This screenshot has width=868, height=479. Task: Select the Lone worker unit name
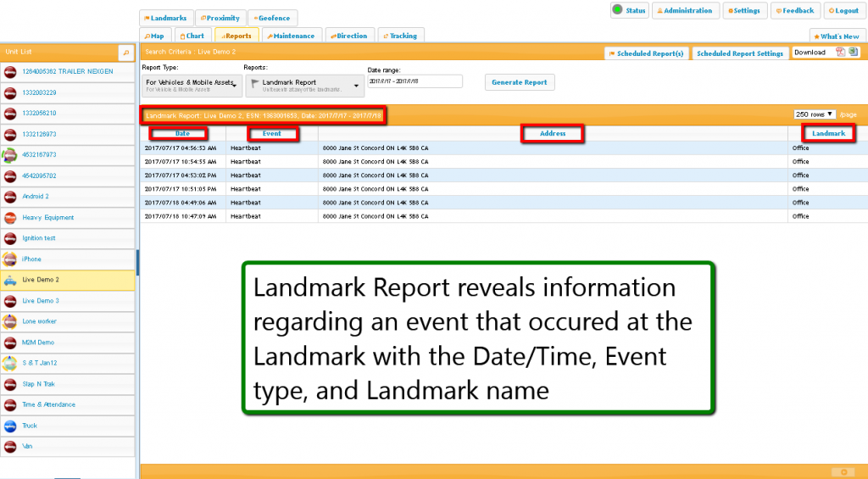pos(39,321)
